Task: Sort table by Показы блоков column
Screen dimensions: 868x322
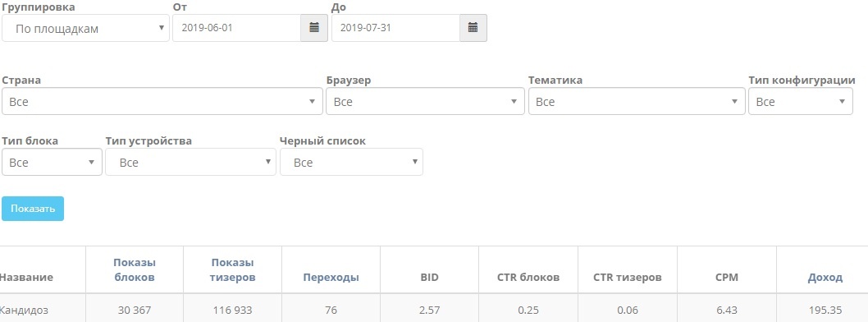Action: pyautogui.click(x=135, y=270)
